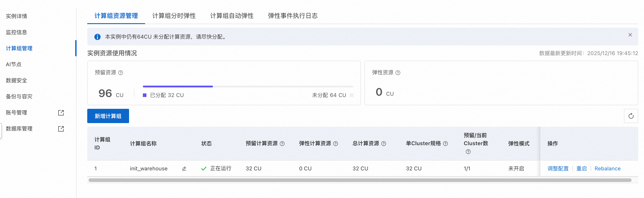Viewport: 644px width, 198px height.
Task: Click the 新增计算组 button
Action: [x=108, y=116]
